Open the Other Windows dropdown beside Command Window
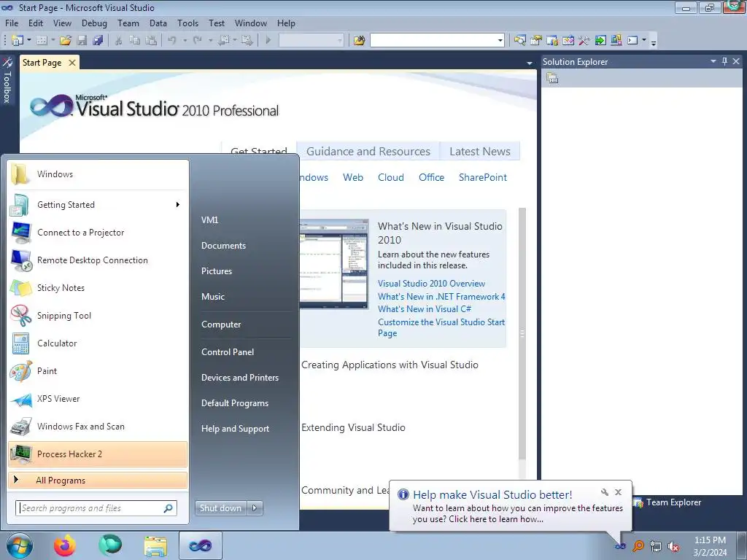747x560 pixels. pos(644,41)
